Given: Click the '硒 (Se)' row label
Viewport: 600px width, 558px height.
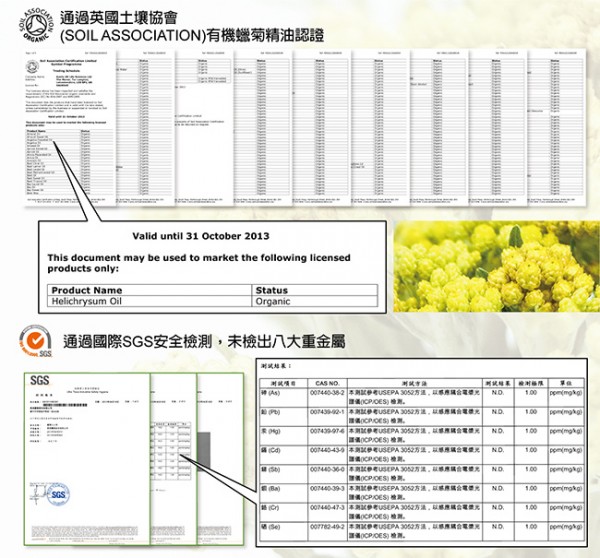Looking at the screenshot, I should [271, 527].
